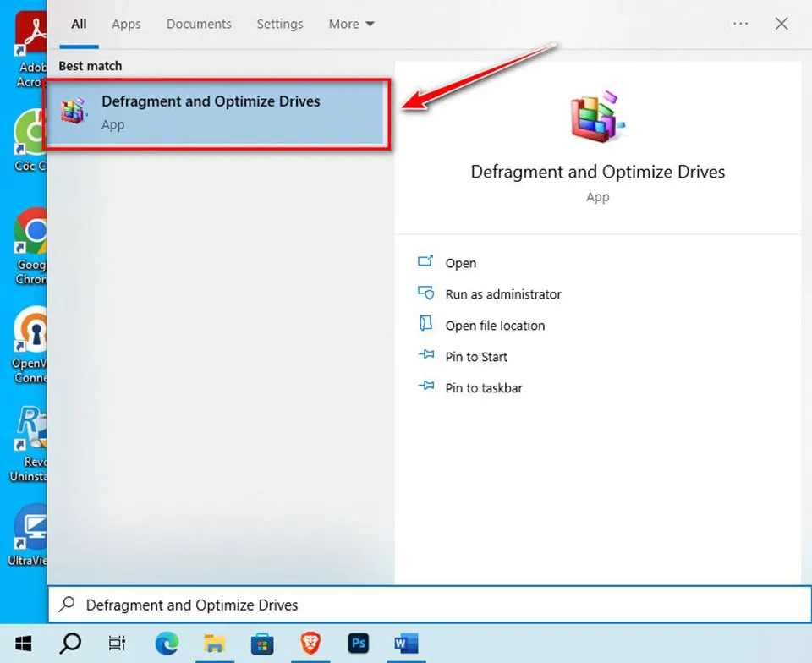This screenshot has height=663, width=812.
Task: Click the Open action in the preview pane
Action: (460, 263)
